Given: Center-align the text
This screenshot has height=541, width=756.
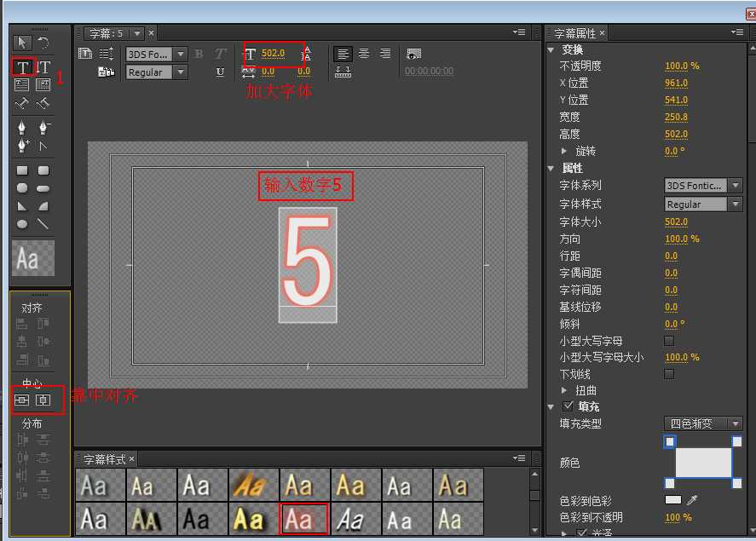Looking at the screenshot, I should pyautogui.click(x=364, y=54).
